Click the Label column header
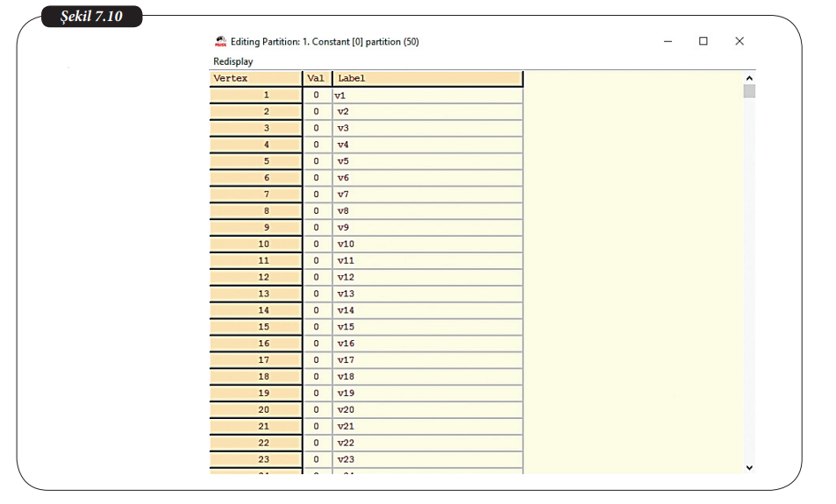This screenshot has height=504, width=836. 427,79
